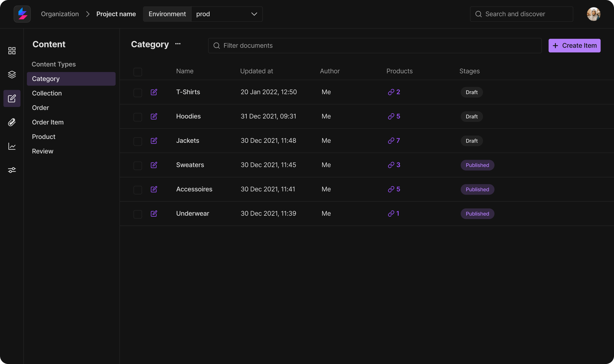Check the Hoodies row checkbox
This screenshot has width=614, height=364.
138,117
